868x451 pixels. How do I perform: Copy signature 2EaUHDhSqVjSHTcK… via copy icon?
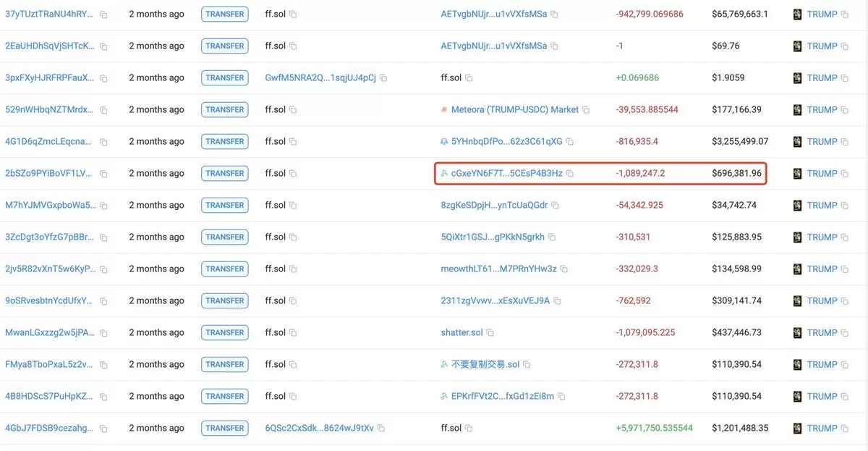coord(103,46)
